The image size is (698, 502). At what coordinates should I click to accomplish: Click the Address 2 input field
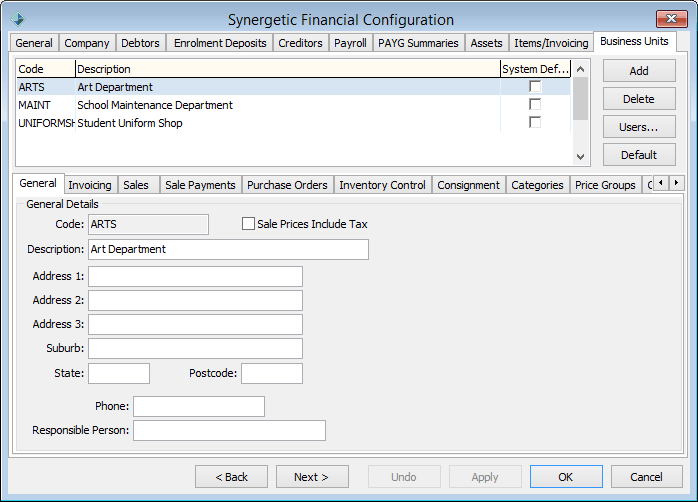click(195, 300)
